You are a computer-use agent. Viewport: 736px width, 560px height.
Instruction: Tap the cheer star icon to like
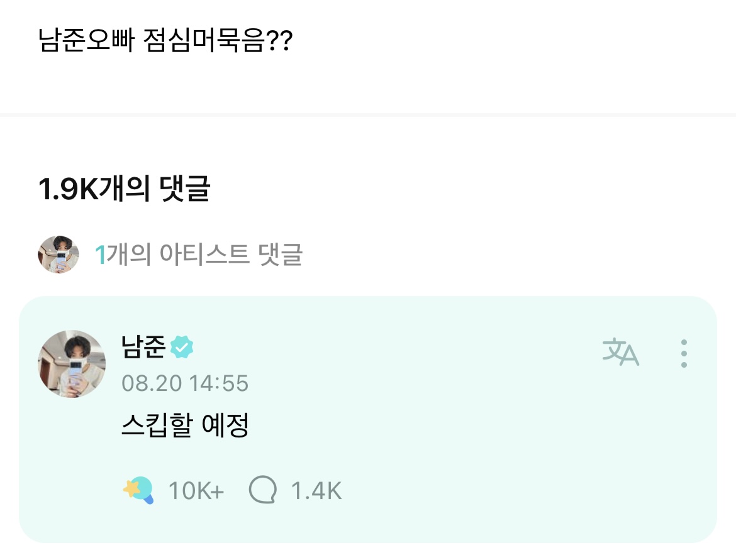pos(138,490)
